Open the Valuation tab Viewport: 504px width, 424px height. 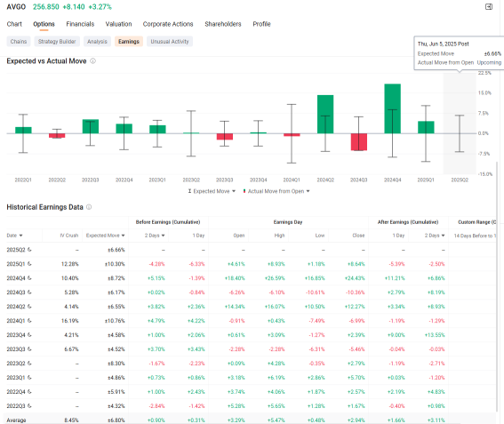click(x=118, y=24)
